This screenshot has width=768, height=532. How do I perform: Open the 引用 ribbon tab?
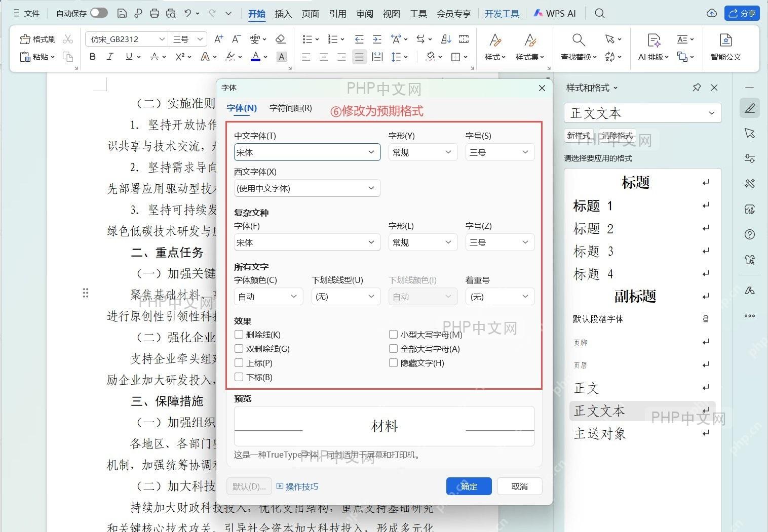[337, 14]
